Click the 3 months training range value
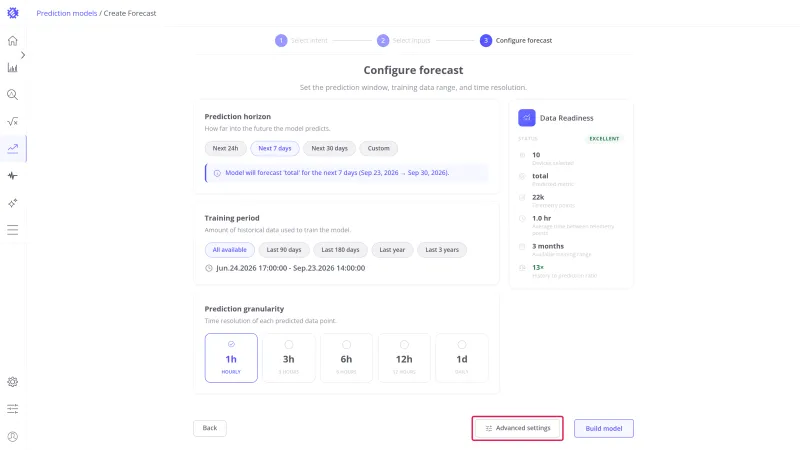Viewport: 800px width, 450px height. click(x=548, y=246)
